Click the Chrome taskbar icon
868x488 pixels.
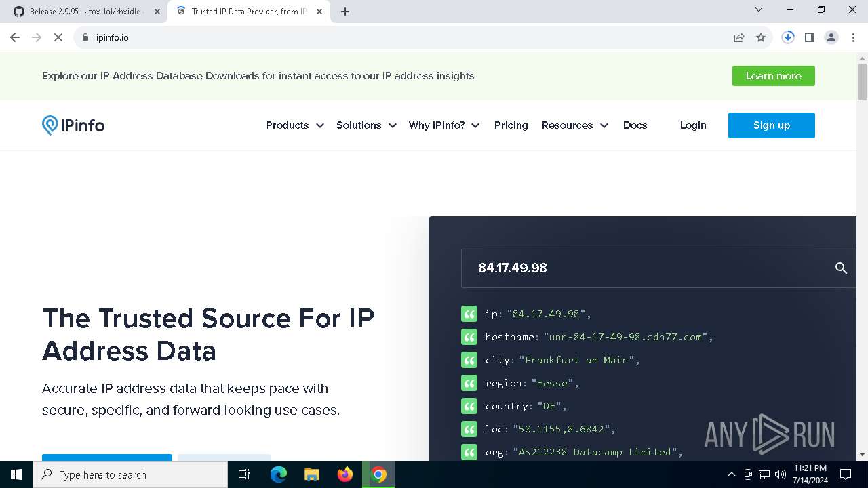point(378,474)
